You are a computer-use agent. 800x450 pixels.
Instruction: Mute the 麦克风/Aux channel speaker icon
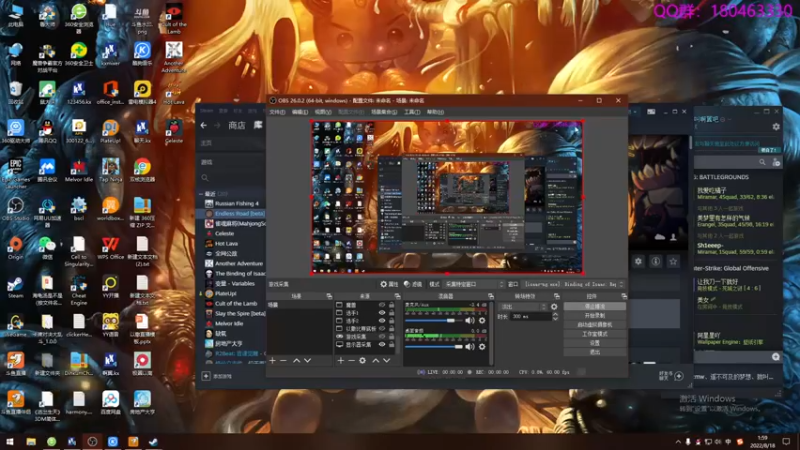click(469, 320)
